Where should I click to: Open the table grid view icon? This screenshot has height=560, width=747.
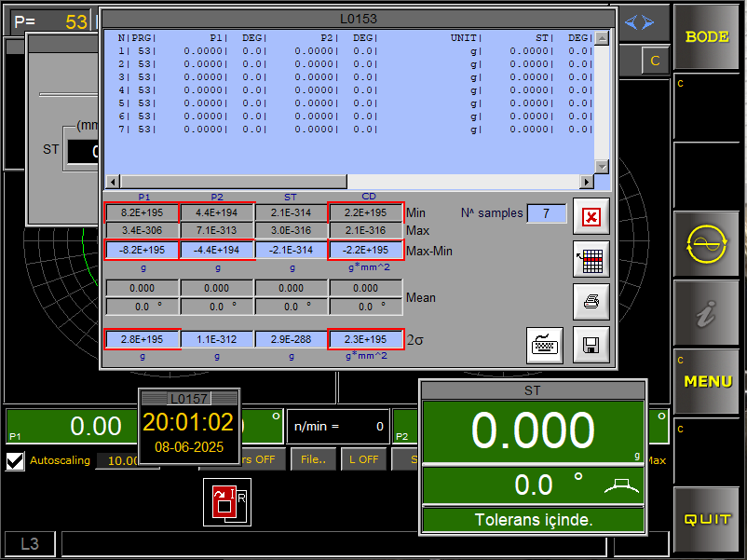(591, 259)
